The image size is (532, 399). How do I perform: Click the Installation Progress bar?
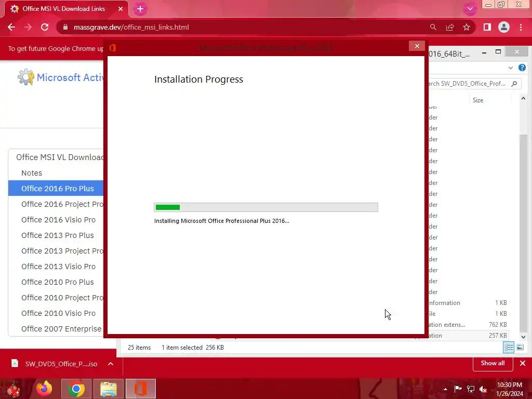click(266, 207)
